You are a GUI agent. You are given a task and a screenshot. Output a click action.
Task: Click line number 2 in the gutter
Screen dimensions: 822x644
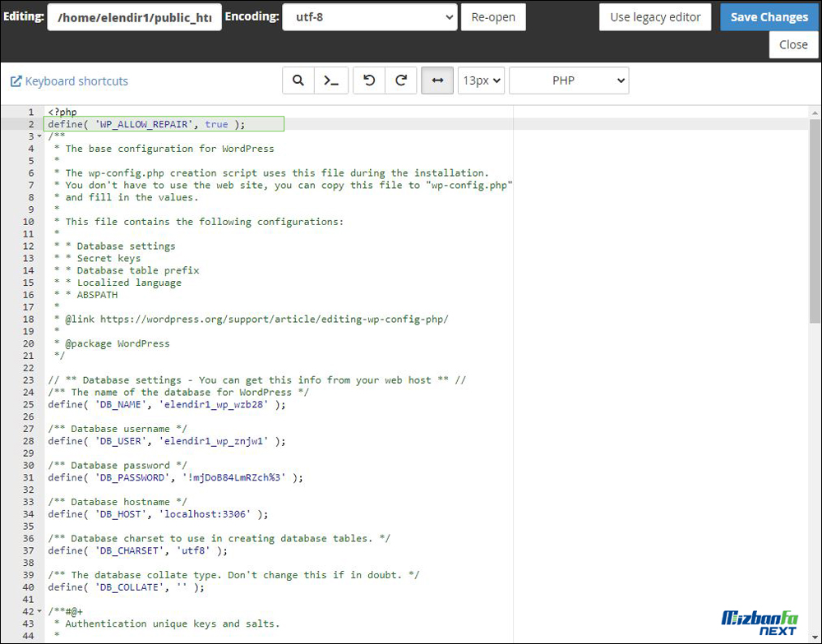(31, 124)
